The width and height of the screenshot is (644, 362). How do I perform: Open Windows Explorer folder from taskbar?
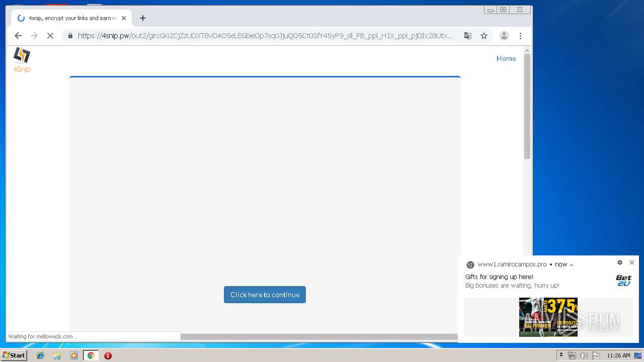pyautogui.click(x=57, y=355)
